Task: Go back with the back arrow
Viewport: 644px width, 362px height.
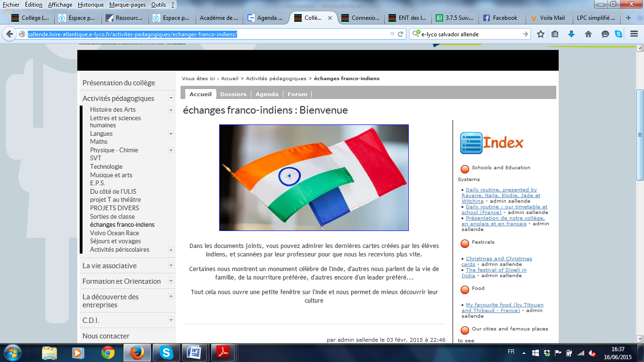Action: pos(10,34)
